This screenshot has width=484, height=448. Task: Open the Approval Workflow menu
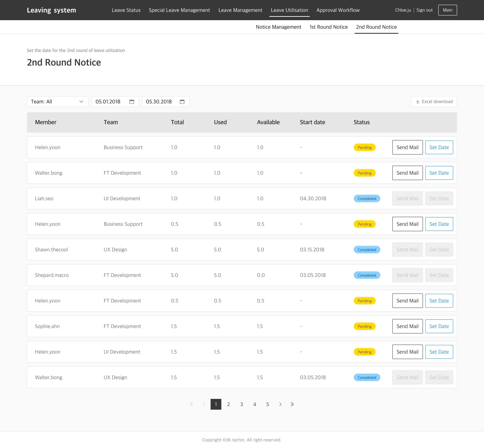click(338, 10)
